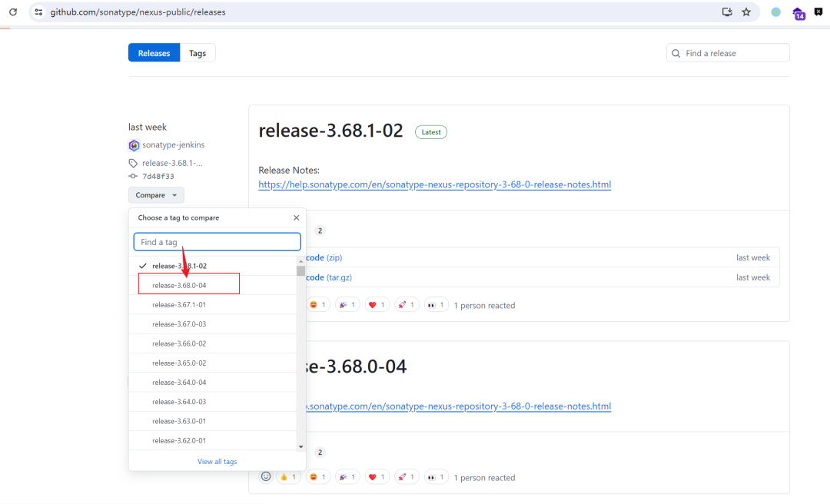The image size is (830, 504).
Task: Focus the Find a release search box
Action: 728,53
